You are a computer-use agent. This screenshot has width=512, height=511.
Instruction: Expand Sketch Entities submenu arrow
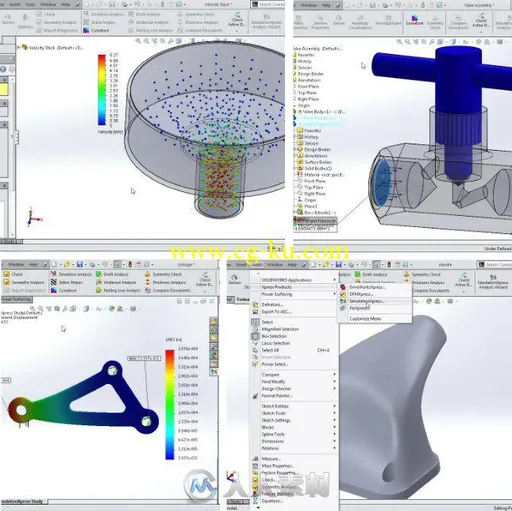pos(334,406)
